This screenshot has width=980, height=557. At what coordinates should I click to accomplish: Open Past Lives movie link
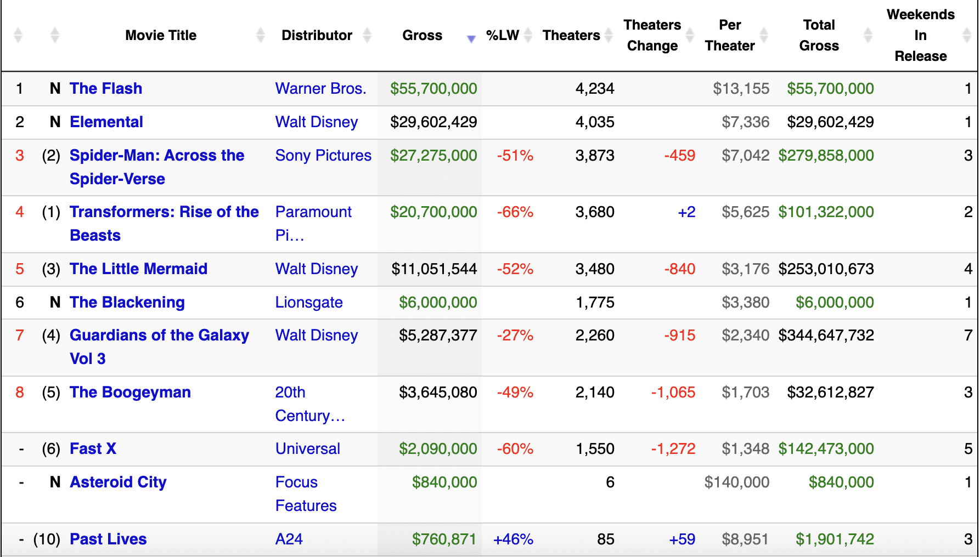click(108, 539)
